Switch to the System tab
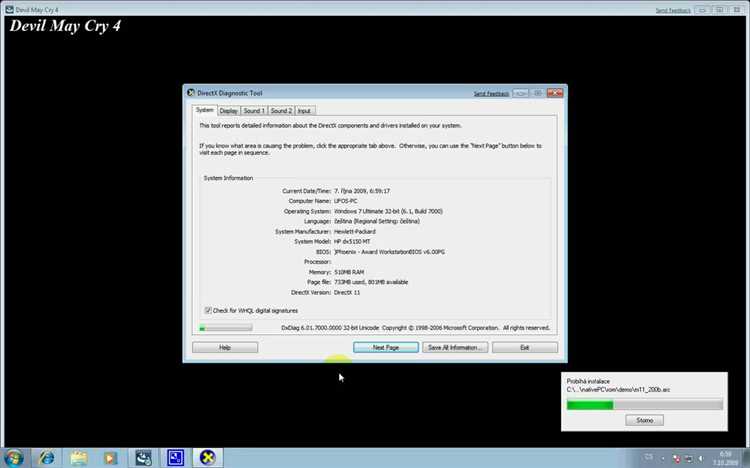This screenshot has height=468, width=750. (x=205, y=110)
